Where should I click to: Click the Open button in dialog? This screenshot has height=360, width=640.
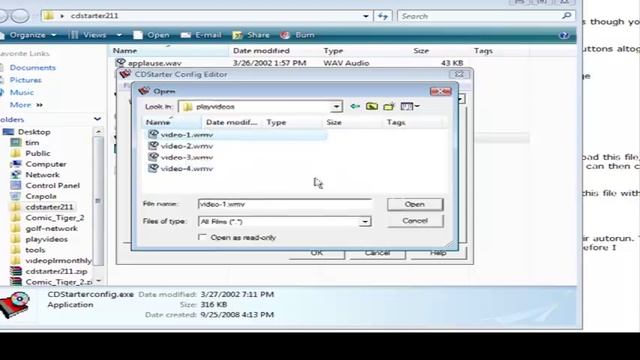415,204
